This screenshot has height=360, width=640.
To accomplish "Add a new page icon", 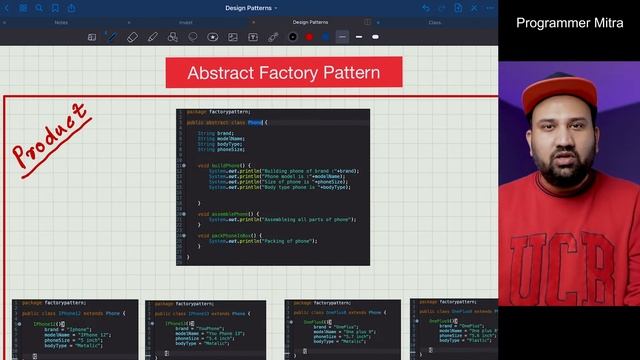I will click(x=458, y=8).
